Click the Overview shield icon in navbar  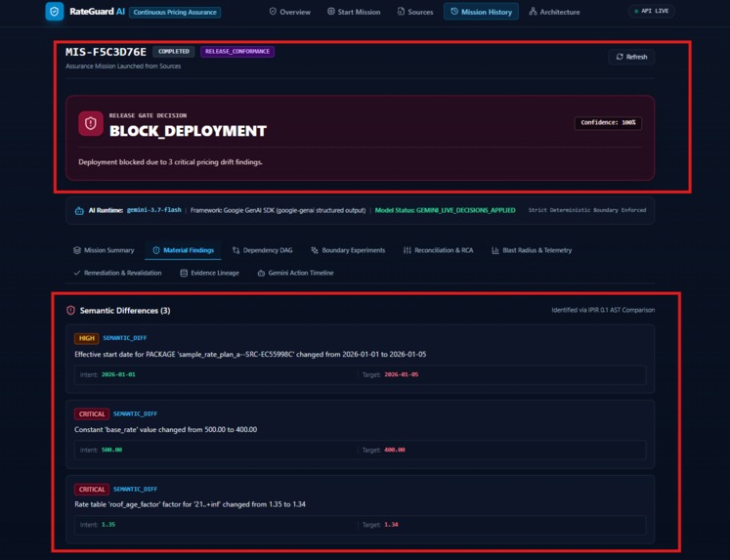273,11
